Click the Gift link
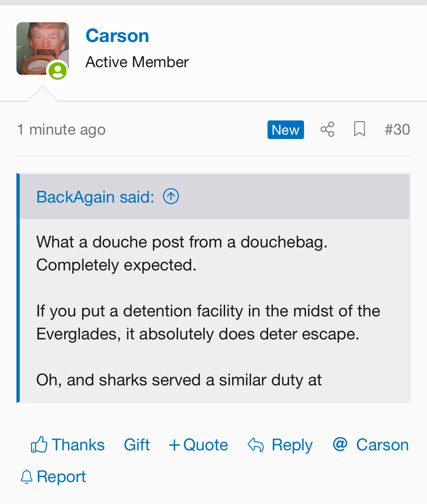 137,445
